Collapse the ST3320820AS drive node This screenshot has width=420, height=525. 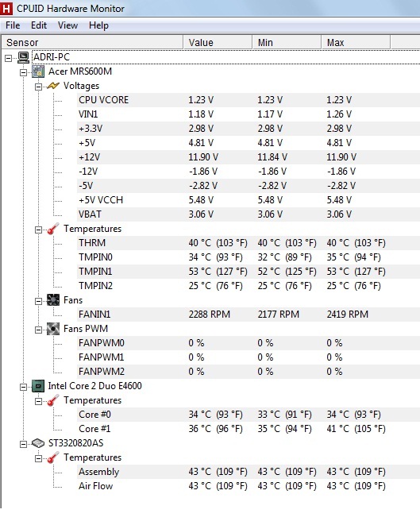pos(24,444)
